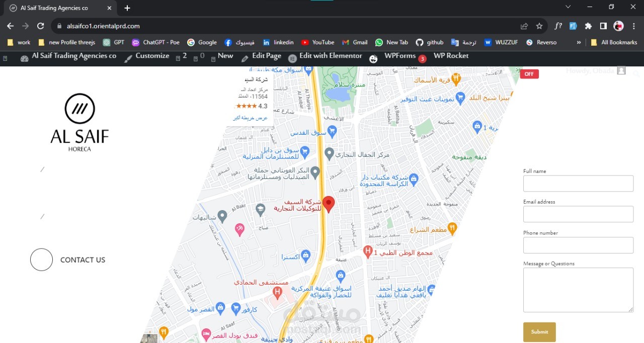Viewport: 644px width, 343px height.
Task: Bookmark this tab with the star
Action: click(x=539, y=26)
